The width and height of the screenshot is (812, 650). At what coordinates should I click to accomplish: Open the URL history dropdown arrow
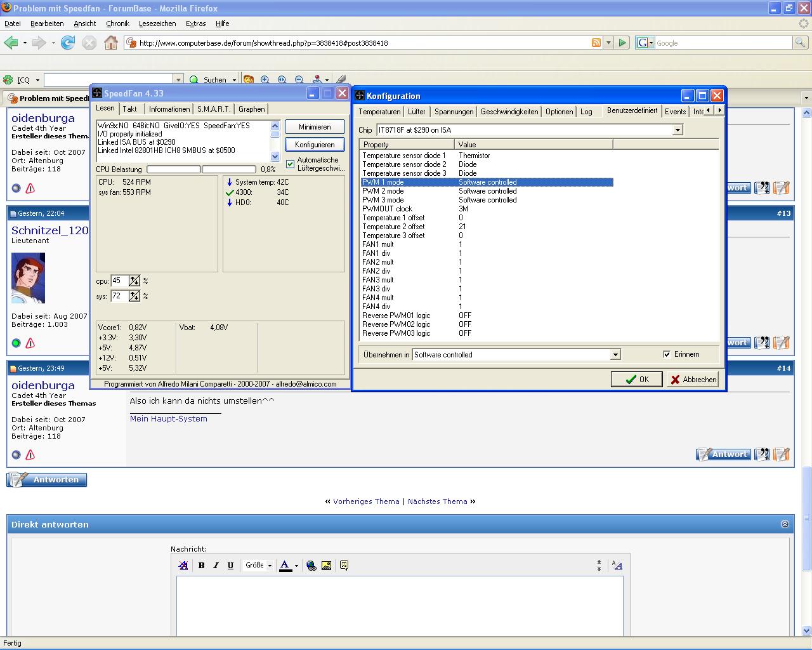click(x=608, y=43)
